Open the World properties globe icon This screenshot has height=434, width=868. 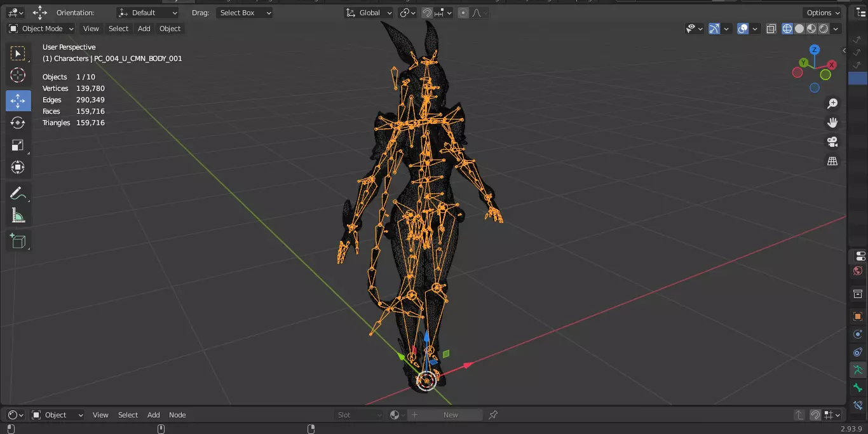(x=858, y=271)
